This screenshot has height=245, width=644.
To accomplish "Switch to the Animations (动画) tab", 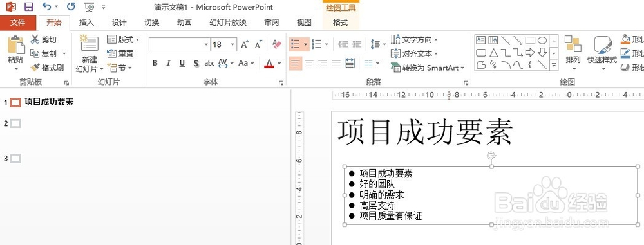I will point(184,23).
